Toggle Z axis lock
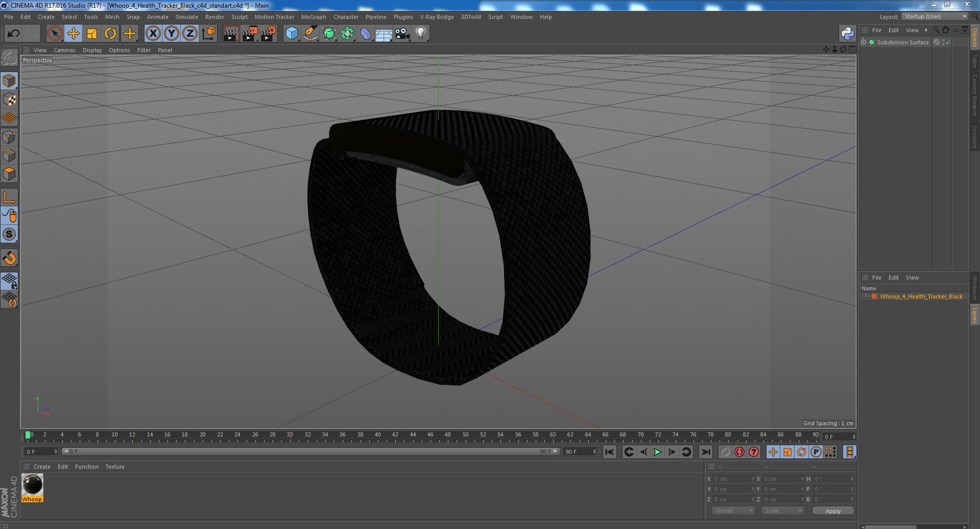 click(x=190, y=34)
